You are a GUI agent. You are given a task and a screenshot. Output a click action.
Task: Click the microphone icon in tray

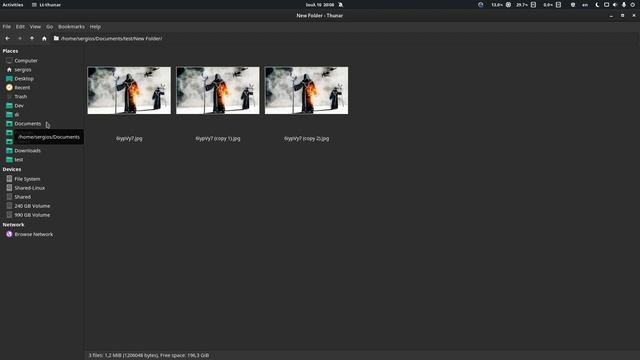624,5
